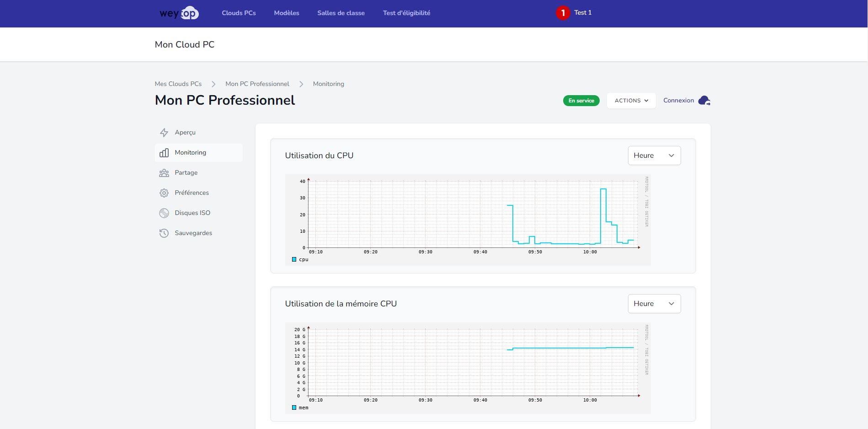Screen dimensions: 868x429
Task: Open Sauvegardes via its history clock icon
Action: point(164,233)
